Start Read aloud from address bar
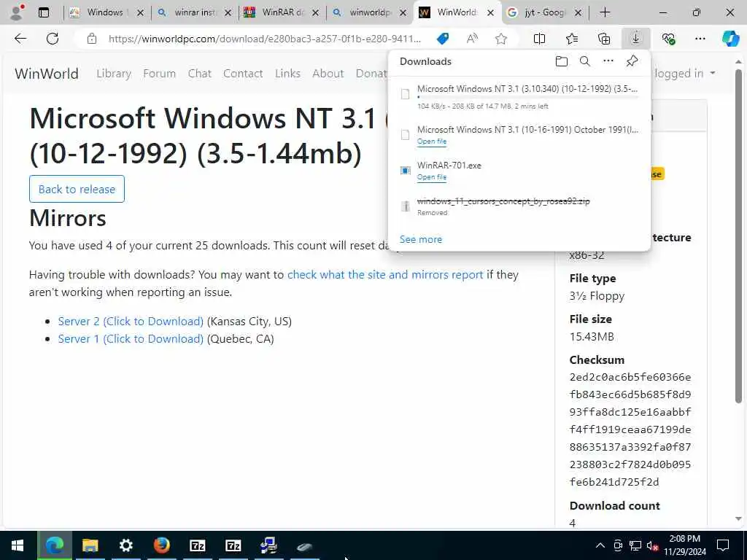 tap(472, 39)
